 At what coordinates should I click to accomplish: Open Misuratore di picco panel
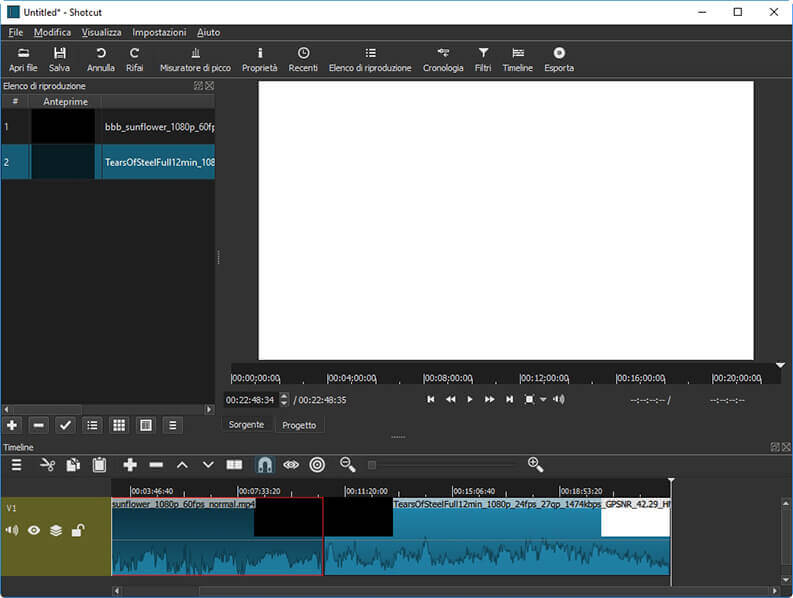195,59
